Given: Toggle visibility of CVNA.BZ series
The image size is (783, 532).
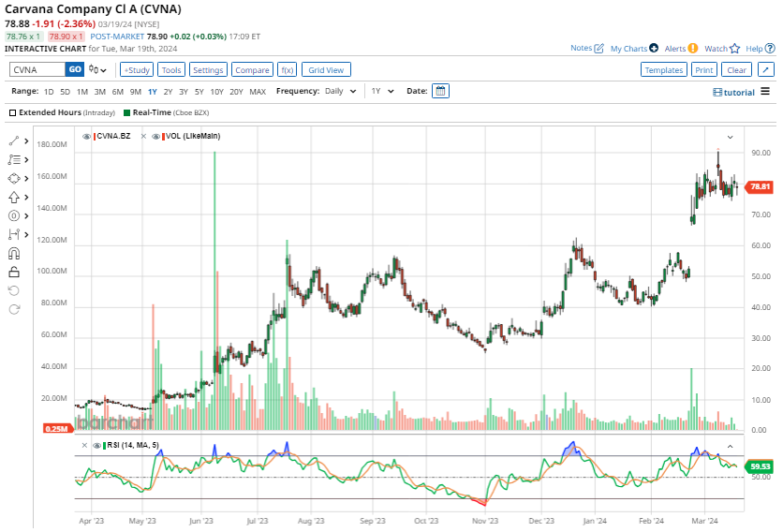Looking at the screenshot, I should (x=87, y=137).
